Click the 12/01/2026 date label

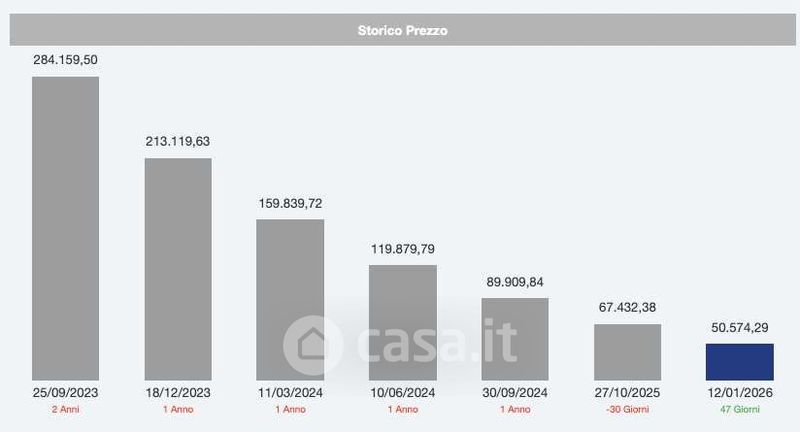[x=739, y=393]
